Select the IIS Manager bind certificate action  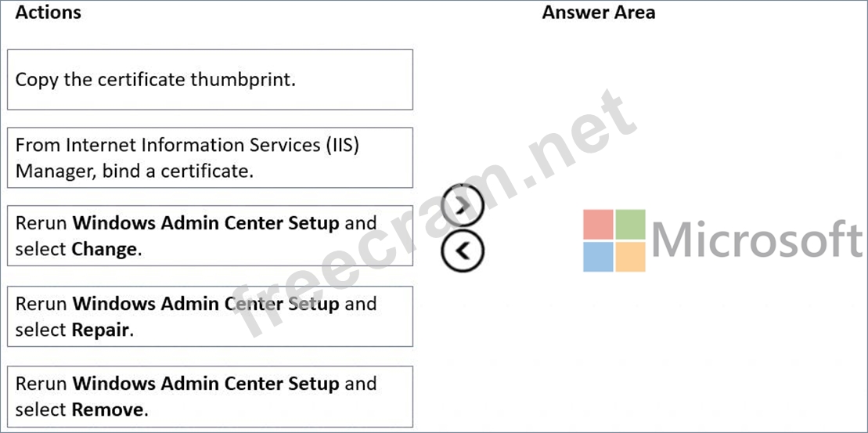coord(210,157)
